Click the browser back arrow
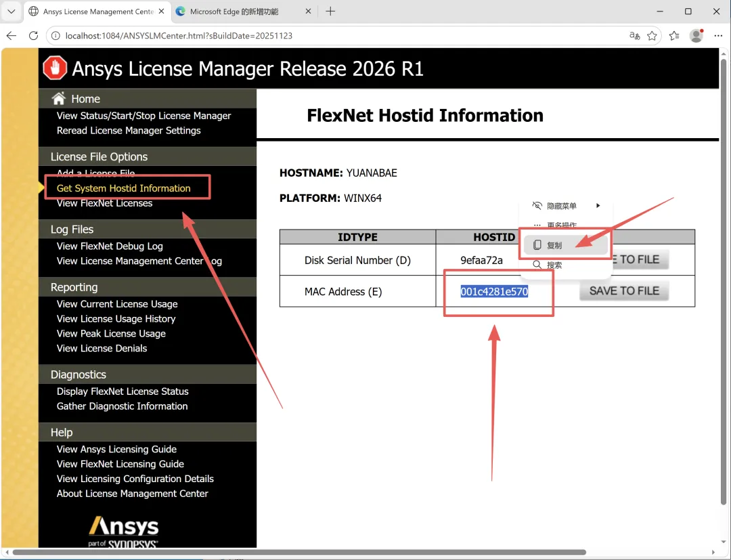This screenshot has width=731, height=560. pyautogui.click(x=12, y=35)
